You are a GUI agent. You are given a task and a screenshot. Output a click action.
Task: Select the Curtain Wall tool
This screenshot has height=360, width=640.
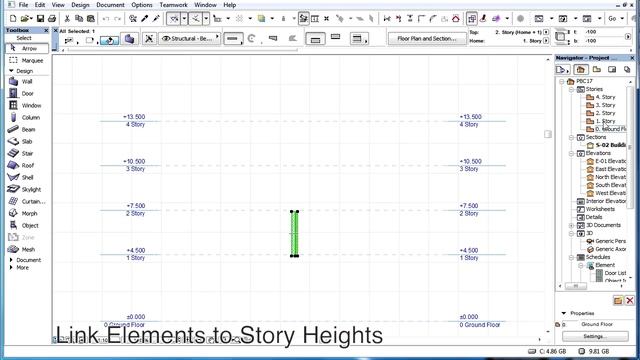(27, 201)
